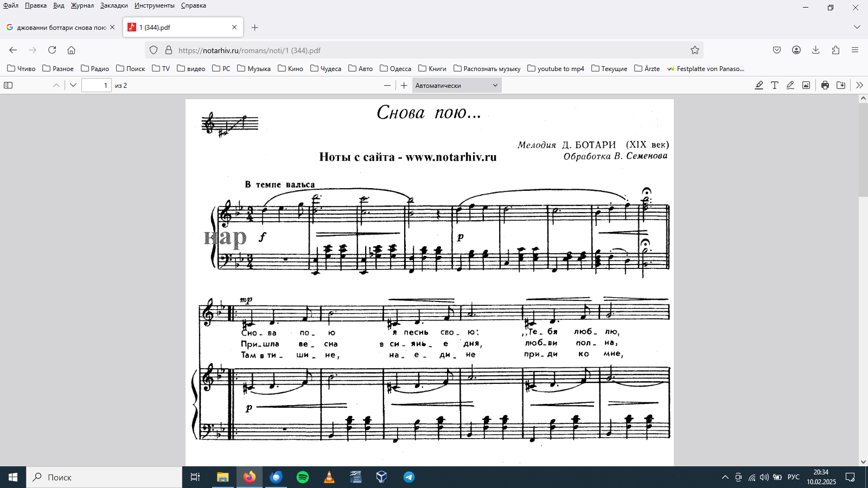Select the PDF draw tool
This screenshot has height=488, width=868.
pyautogui.click(x=790, y=85)
